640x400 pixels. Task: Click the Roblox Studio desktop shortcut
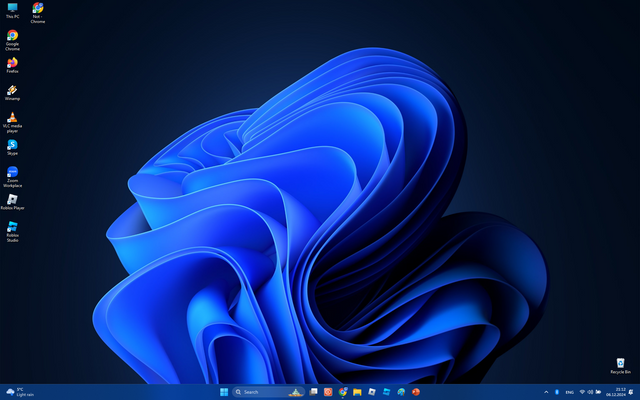click(x=12, y=227)
